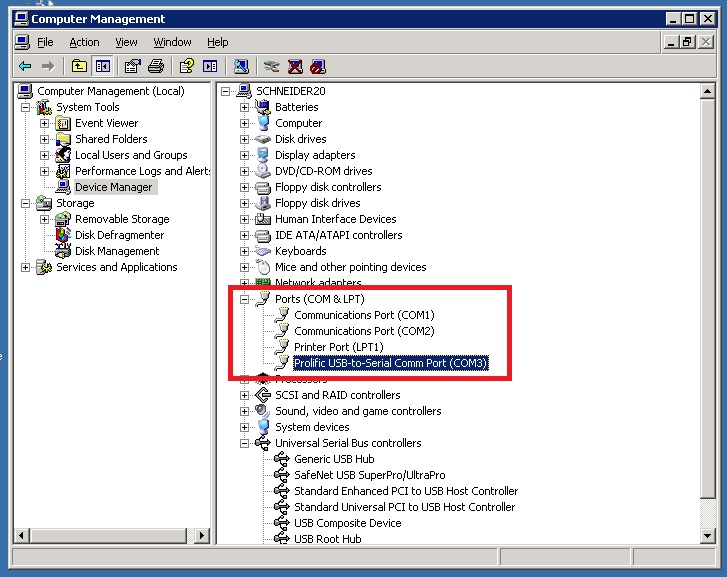Expand Services and Applications in left tree
Screen dimensions: 727x577
[x=25, y=267]
